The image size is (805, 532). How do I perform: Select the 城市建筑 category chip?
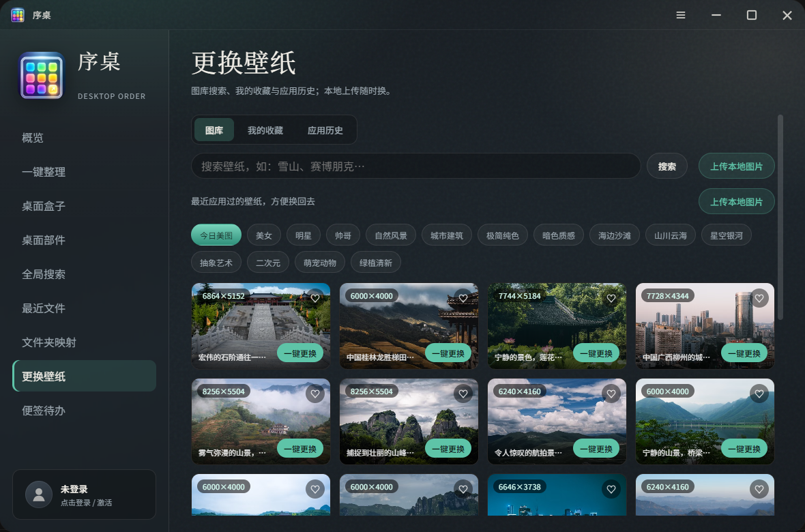pyautogui.click(x=447, y=235)
